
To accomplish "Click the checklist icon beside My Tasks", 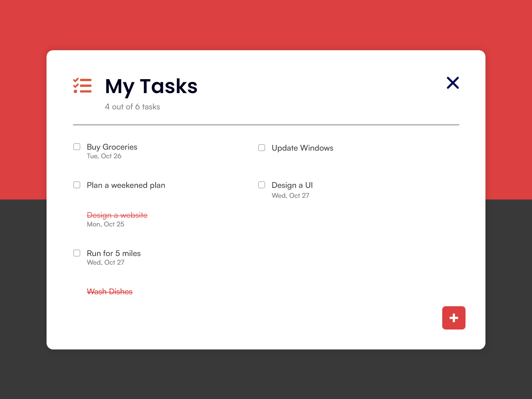I will click(82, 85).
